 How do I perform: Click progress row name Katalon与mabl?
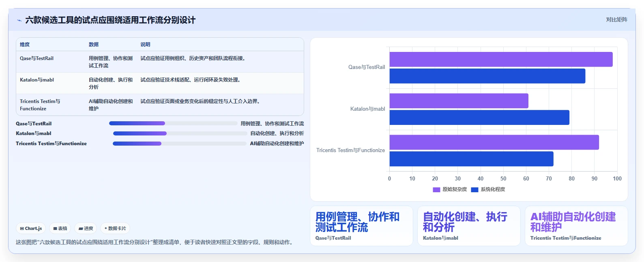pyautogui.click(x=34, y=133)
